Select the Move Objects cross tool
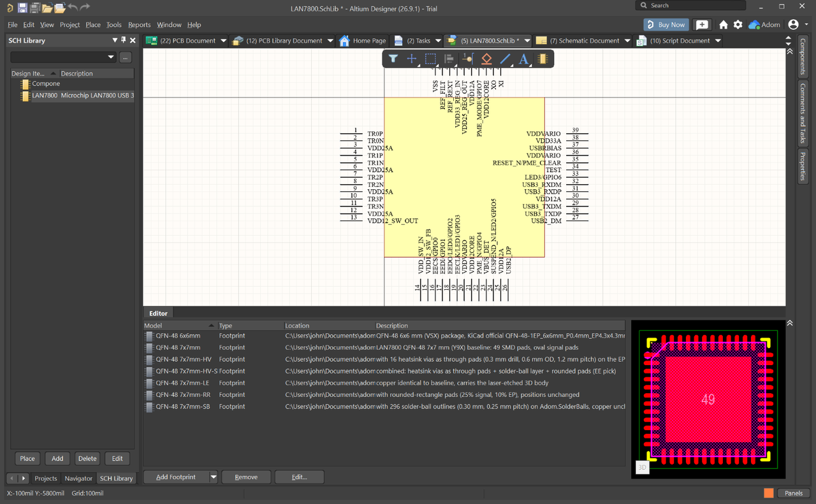The image size is (816, 504). click(x=412, y=59)
